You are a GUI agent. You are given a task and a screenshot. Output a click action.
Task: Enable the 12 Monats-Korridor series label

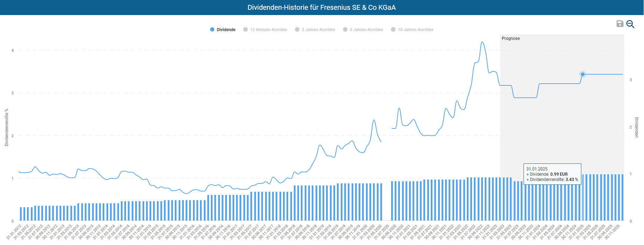[x=268, y=30]
